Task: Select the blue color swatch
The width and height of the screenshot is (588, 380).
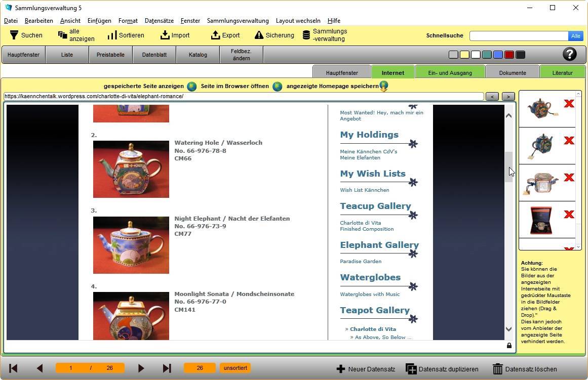Action: [498, 55]
